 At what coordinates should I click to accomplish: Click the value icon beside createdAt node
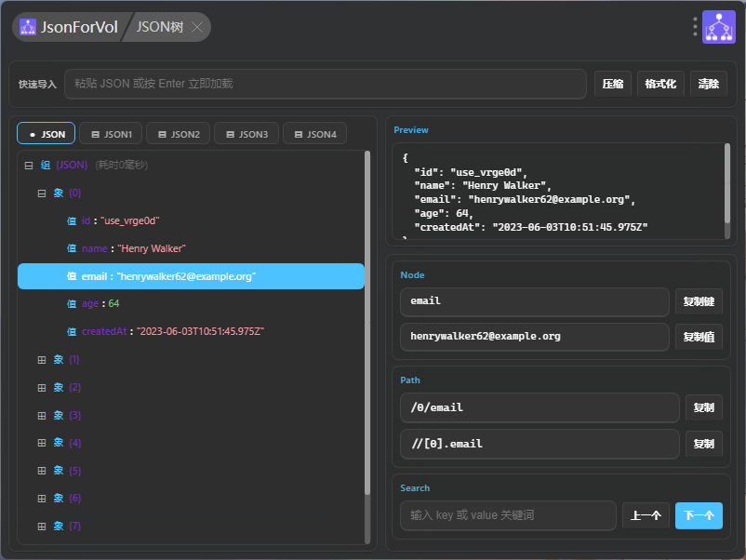click(x=72, y=331)
